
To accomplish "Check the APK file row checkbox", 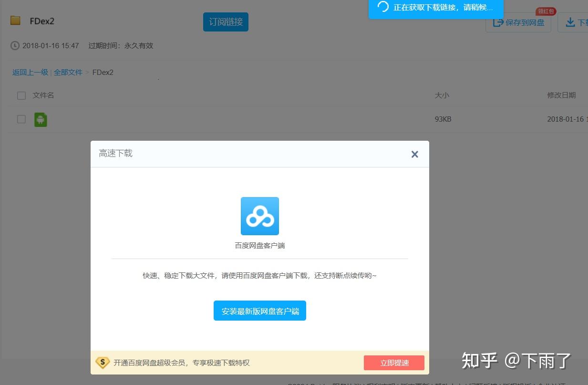I will click(21, 119).
